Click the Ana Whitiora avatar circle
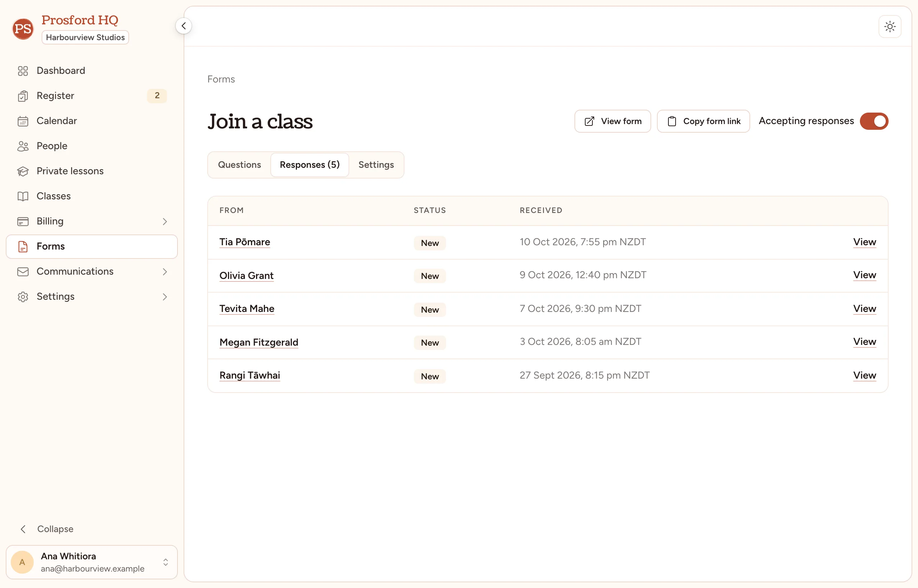918x588 pixels. 22,562
